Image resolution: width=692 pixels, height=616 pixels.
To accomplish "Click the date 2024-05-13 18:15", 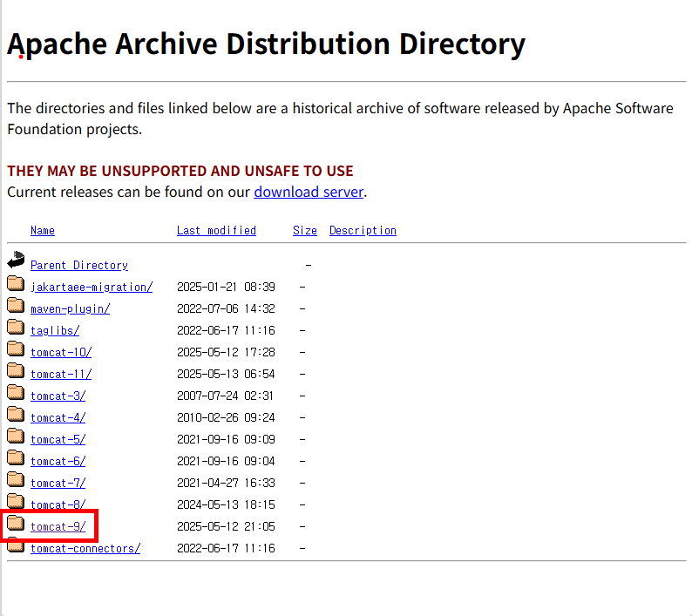I will click(226, 504).
